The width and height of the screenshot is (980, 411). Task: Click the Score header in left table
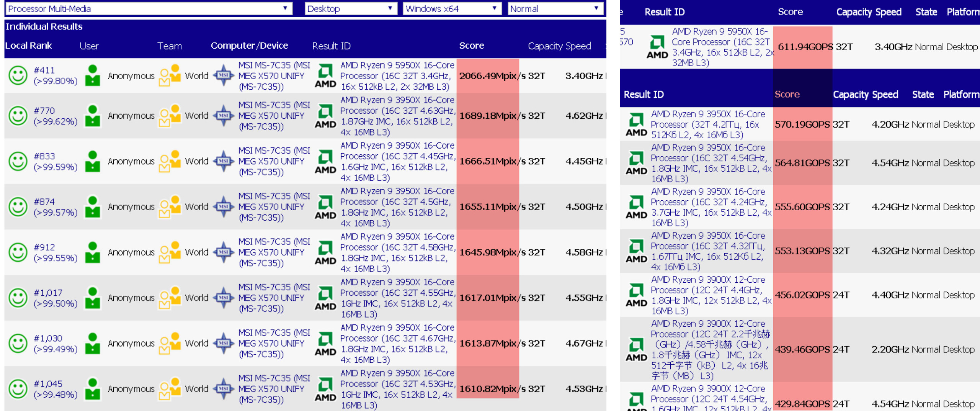(471, 46)
